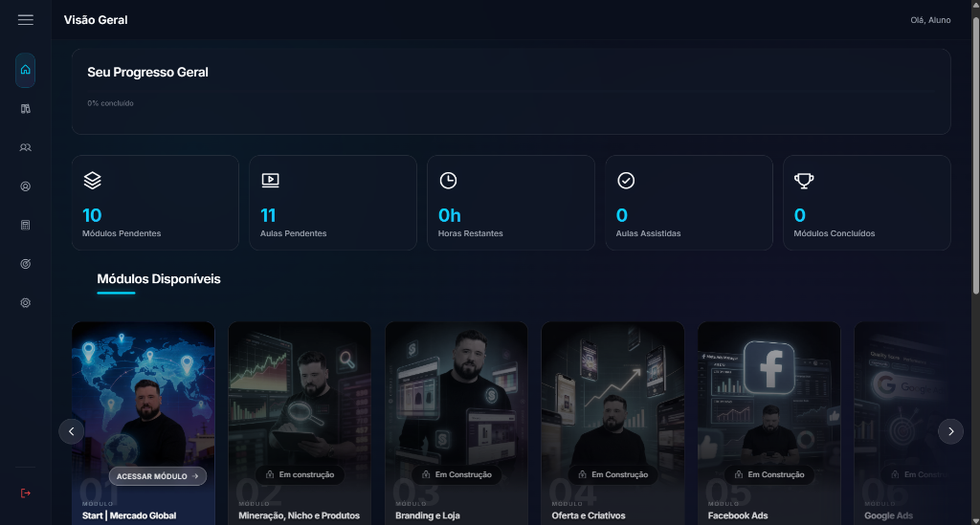Open the calculator sidebar icon
Image resolution: width=980 pixels, height=525 pixels.
[x=26, y=225]
